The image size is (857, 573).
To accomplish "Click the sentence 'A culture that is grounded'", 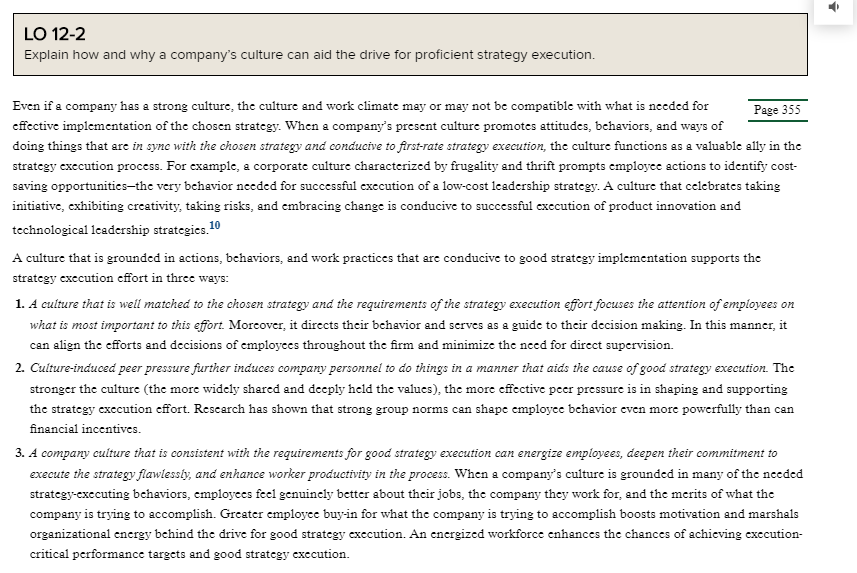I will pos(386,268).
